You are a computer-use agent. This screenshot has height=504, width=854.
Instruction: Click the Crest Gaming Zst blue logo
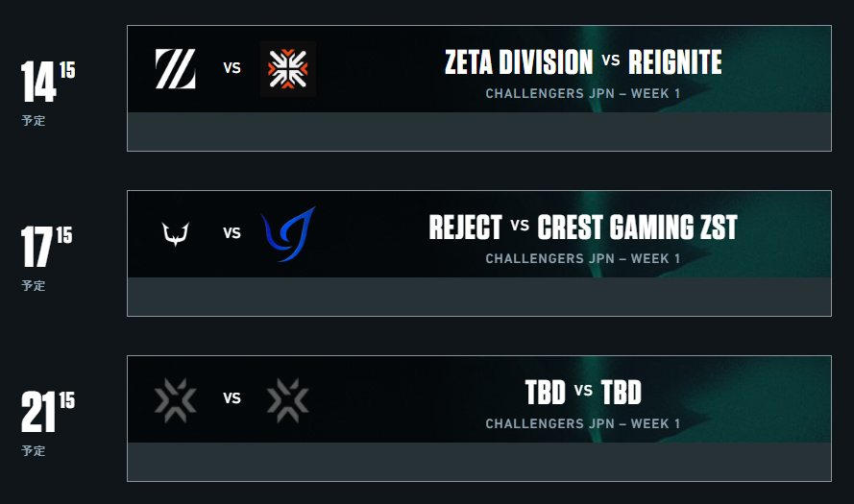pos(288,234)
